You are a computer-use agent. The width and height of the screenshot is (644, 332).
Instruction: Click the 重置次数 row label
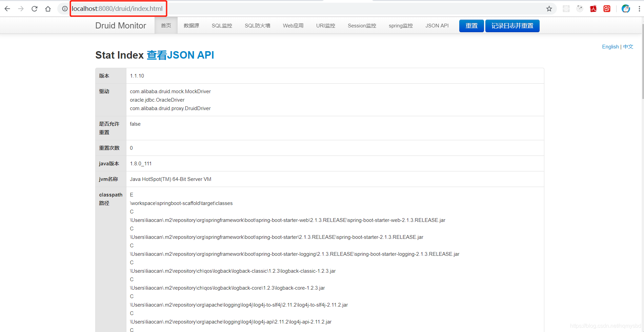109,148
